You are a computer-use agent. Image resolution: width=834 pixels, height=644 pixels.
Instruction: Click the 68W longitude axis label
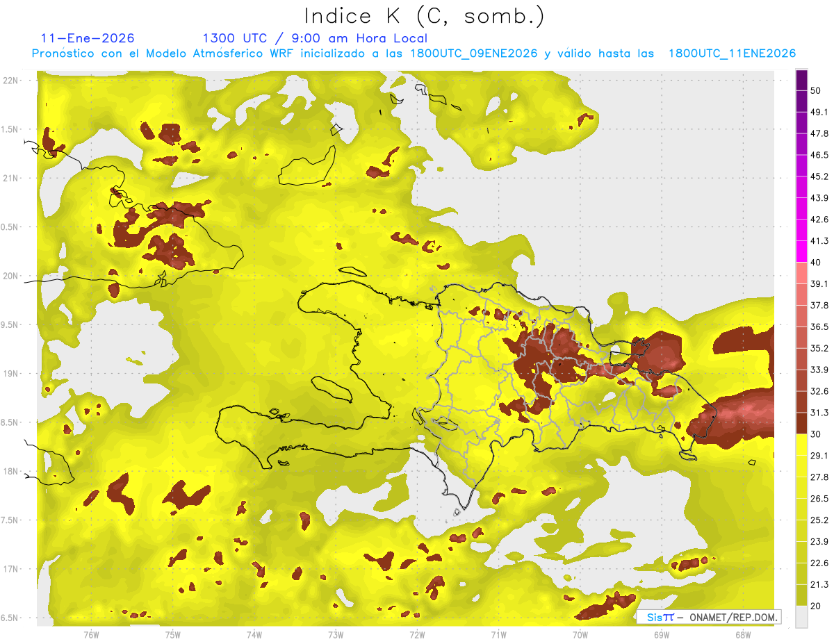coord(743,634)
